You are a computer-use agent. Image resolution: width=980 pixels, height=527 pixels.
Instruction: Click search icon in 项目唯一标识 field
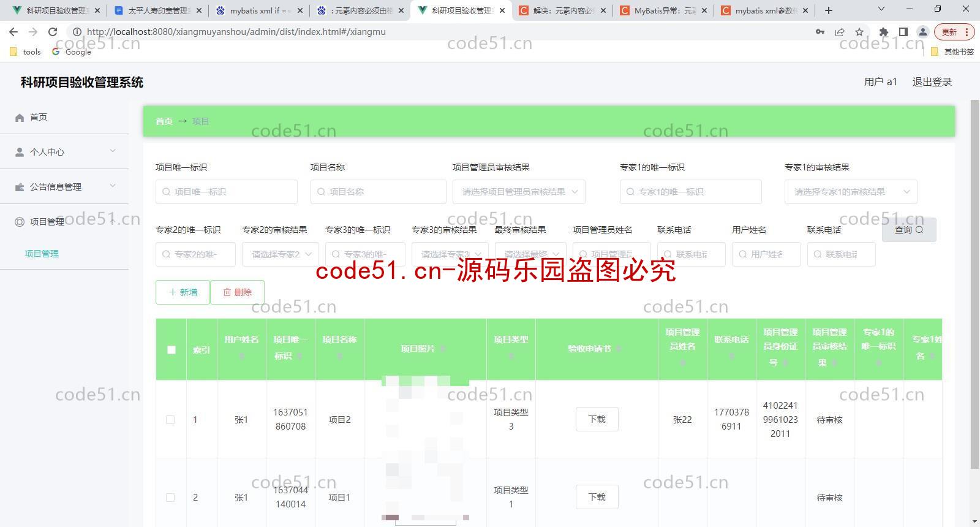(166, 192)
